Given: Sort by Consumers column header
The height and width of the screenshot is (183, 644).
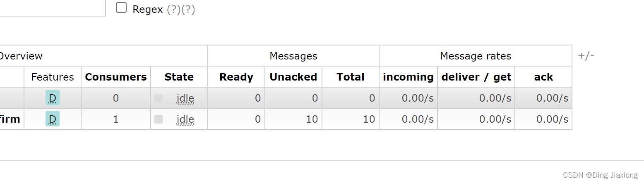Looking at the screenshot, I should click(x=116, y=77).
